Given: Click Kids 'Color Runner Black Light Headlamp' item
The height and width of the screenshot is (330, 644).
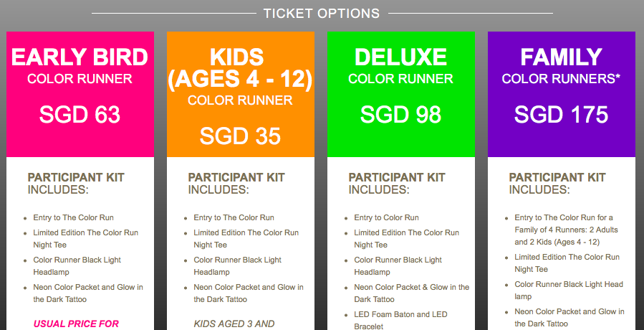Looking at the screenshot, I should pos(238,266).
